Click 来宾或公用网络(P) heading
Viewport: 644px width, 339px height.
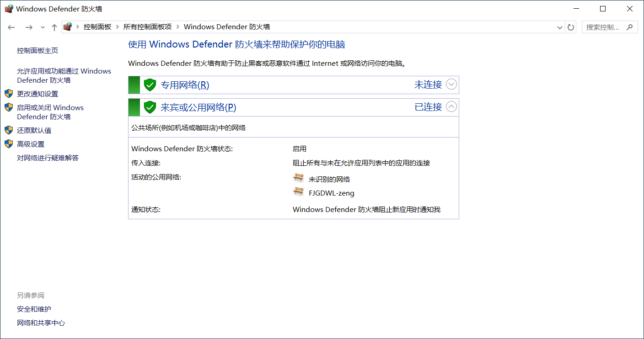[199, 107]
